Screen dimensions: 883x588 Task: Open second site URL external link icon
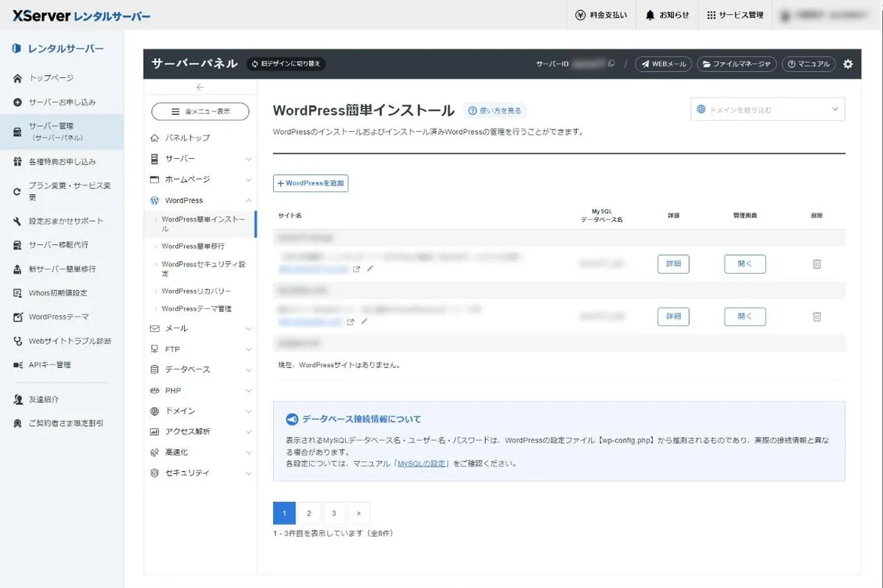(x=350, y=322)
